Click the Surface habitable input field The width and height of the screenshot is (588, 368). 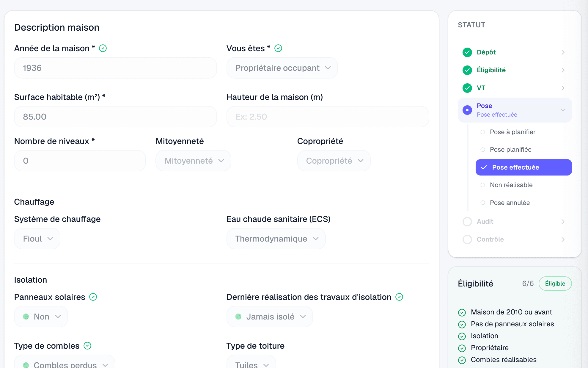pyautogui.click(x=115, y=117)
